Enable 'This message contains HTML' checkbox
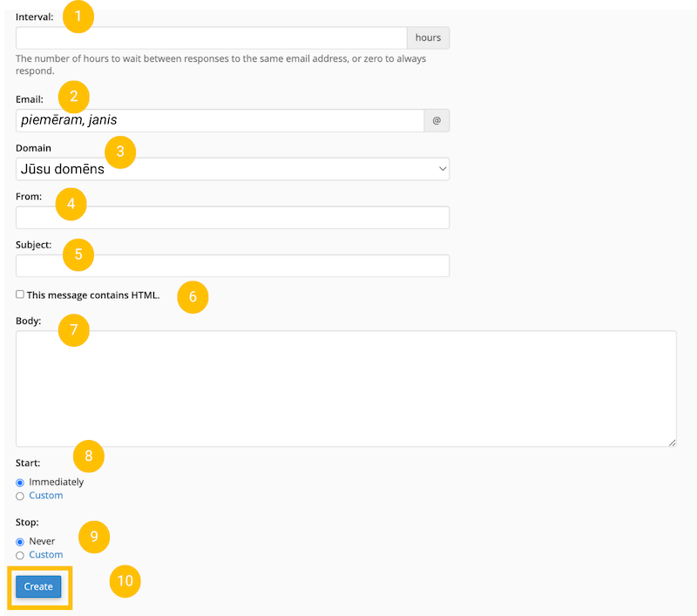This screenshot has height=616, width=697. (20, 294)
